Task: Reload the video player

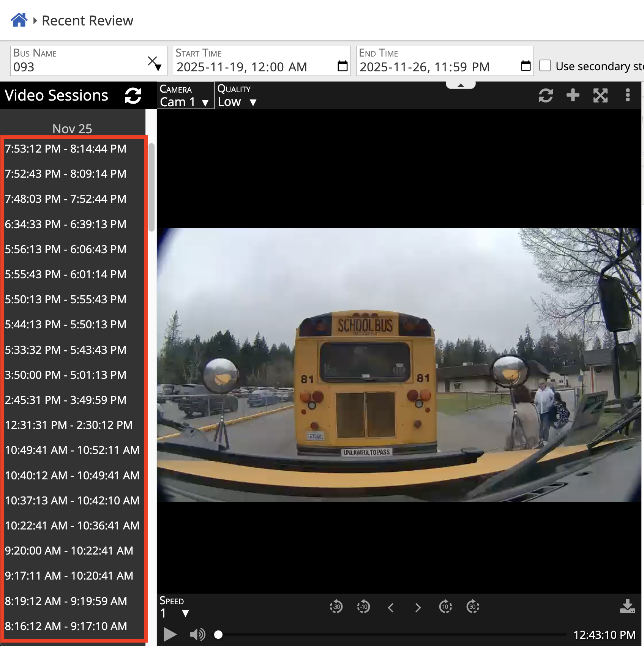Action: (x=546, y=95)
